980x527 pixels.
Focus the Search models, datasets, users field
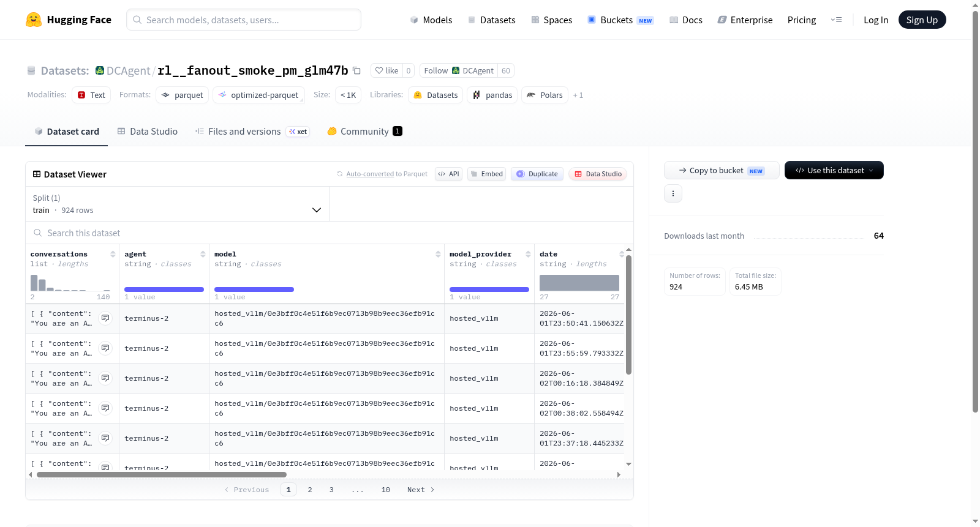tap(244, 20)
